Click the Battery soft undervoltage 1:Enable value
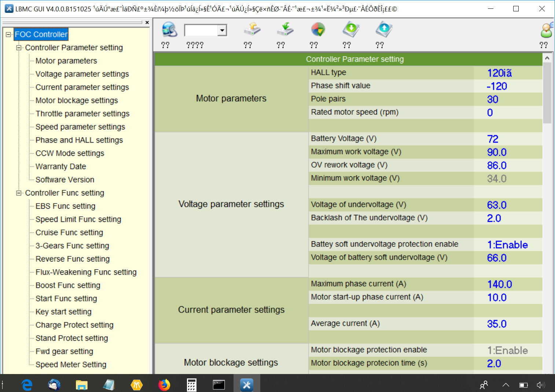 pos(507,245)
